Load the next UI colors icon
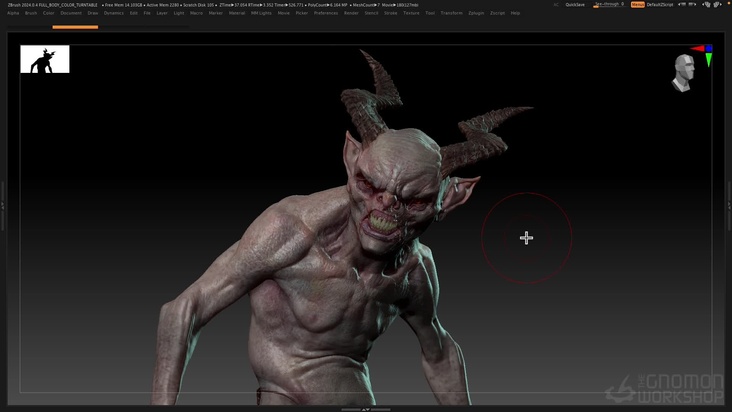This screenshot has width=732, height=412. pos(718,5)
